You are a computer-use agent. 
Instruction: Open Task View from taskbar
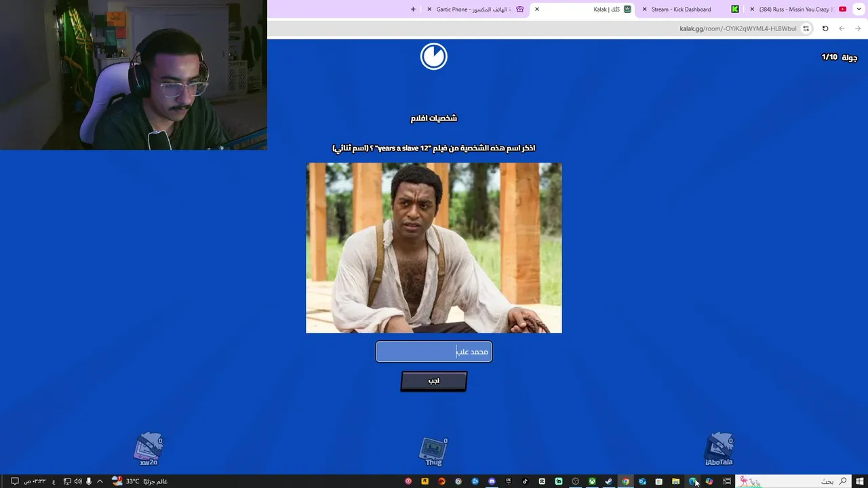[727, 481]
